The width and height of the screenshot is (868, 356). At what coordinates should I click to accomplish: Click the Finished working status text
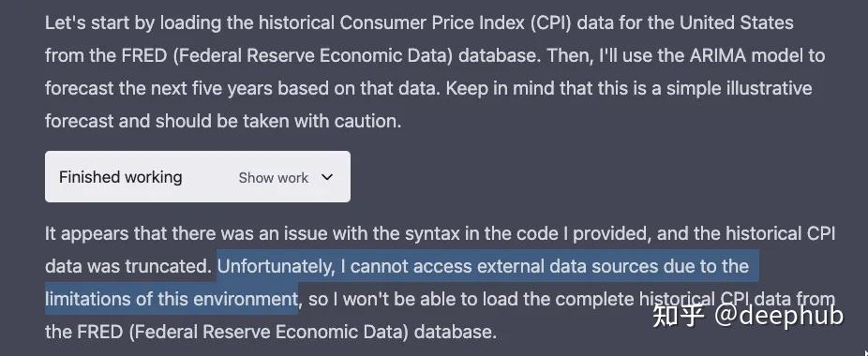click(x=121, y=177)
